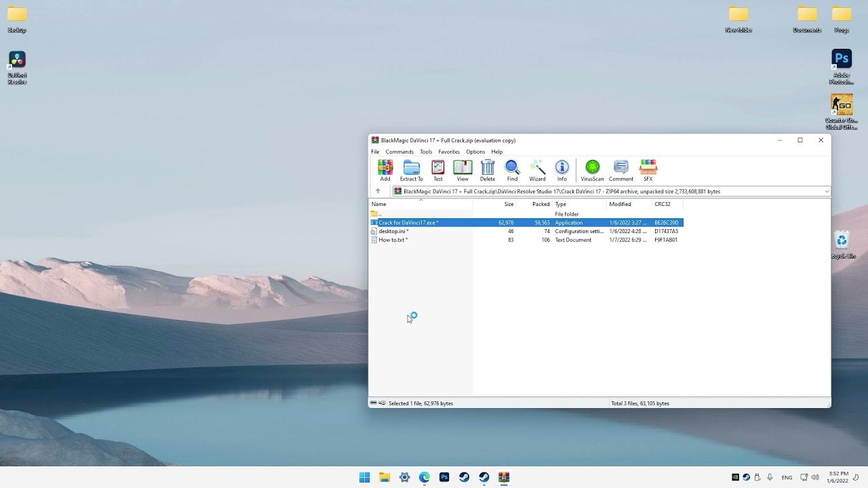Select the "desktop.ini" file row

[x=526, y=231]
